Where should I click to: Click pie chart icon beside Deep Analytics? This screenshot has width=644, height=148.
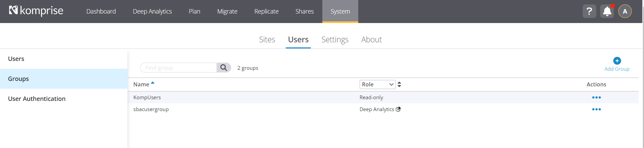398,109
